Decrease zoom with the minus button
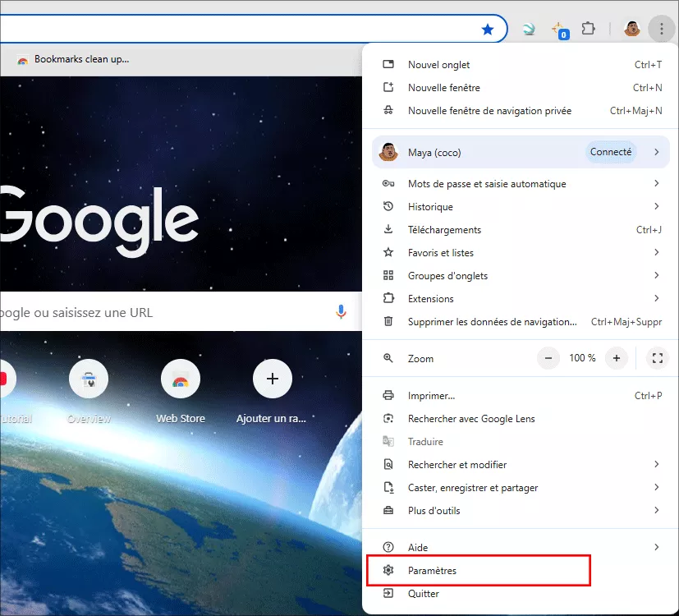The height and width of the screenshot is (616, 679). pos(549,358)
